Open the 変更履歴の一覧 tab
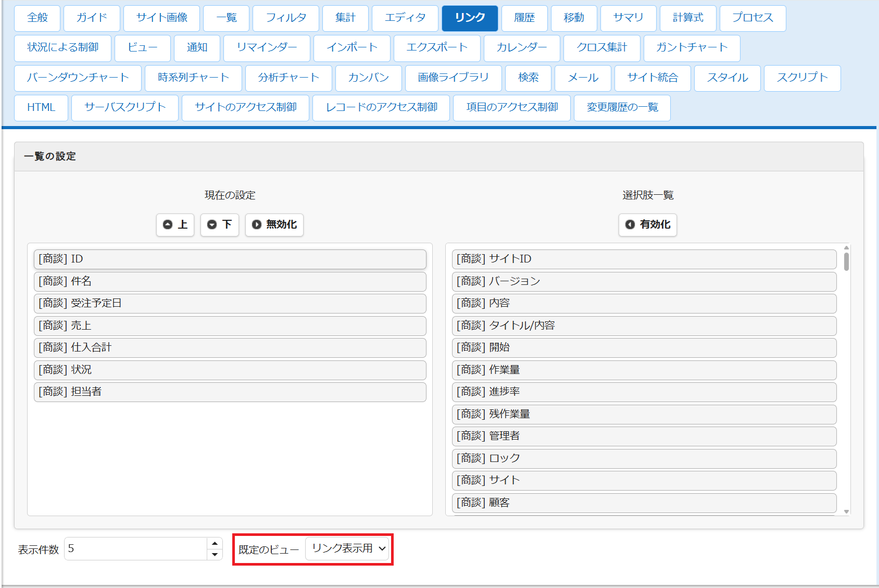The image size is (879, 588). click(x=622, y=108)
